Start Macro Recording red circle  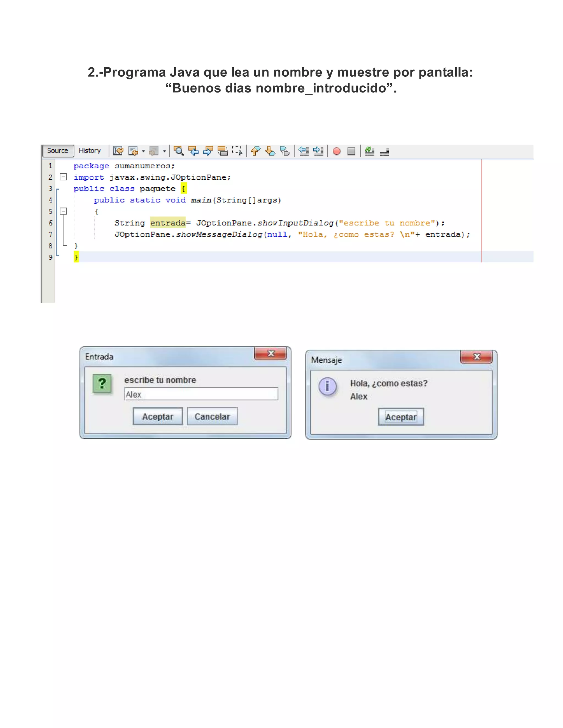pyautogui.click(x=336, y=151)
